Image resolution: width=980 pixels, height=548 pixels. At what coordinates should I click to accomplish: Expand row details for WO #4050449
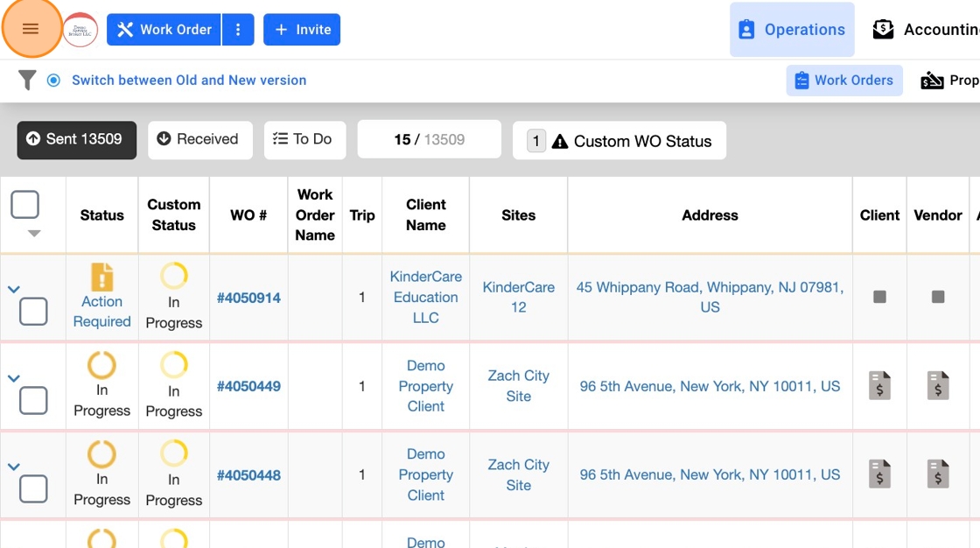pos(14,378)
